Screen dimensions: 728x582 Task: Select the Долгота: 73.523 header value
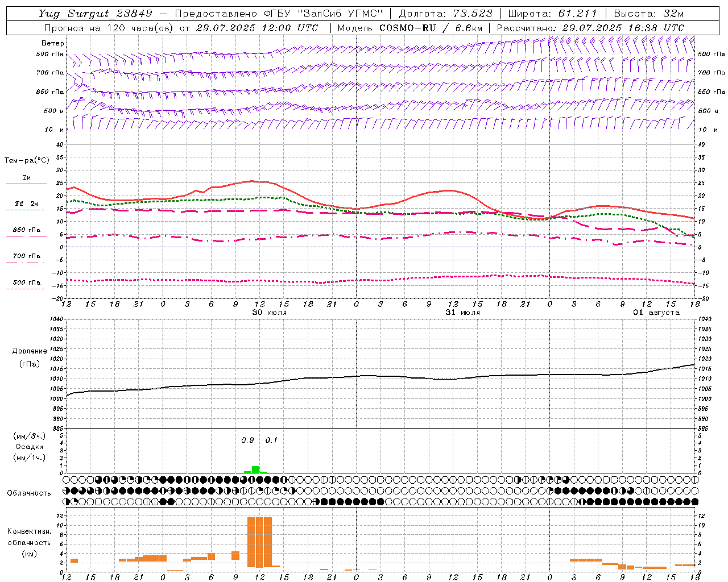coord(446,14)
